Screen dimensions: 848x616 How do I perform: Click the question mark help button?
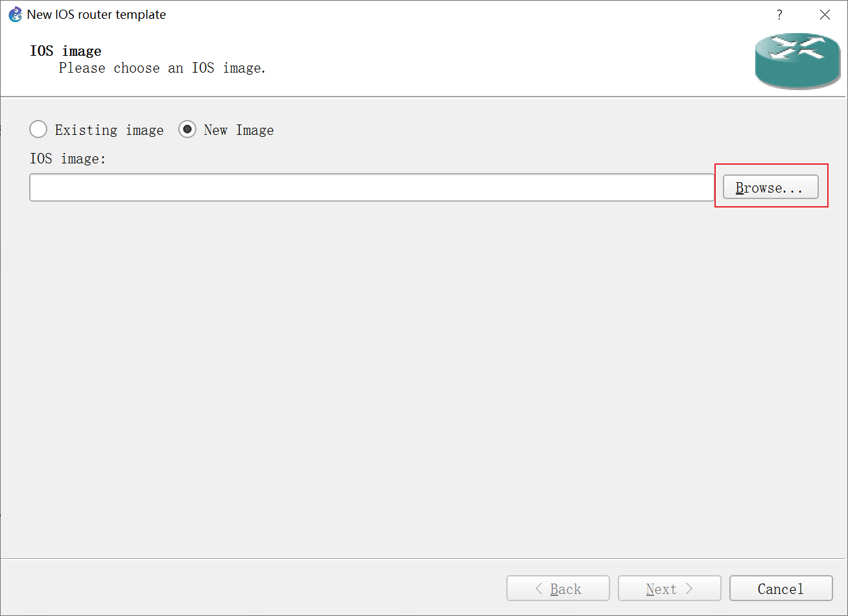pos(779,15)
